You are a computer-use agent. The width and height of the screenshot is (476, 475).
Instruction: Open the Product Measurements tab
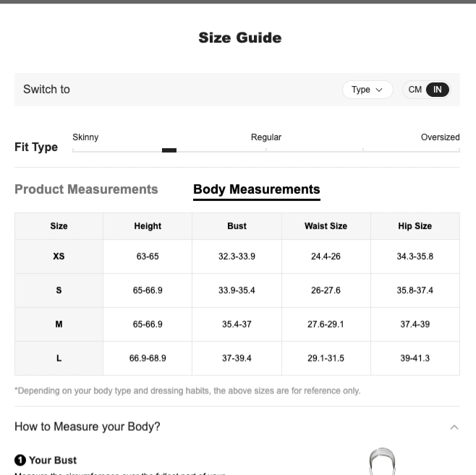(86, 189)
